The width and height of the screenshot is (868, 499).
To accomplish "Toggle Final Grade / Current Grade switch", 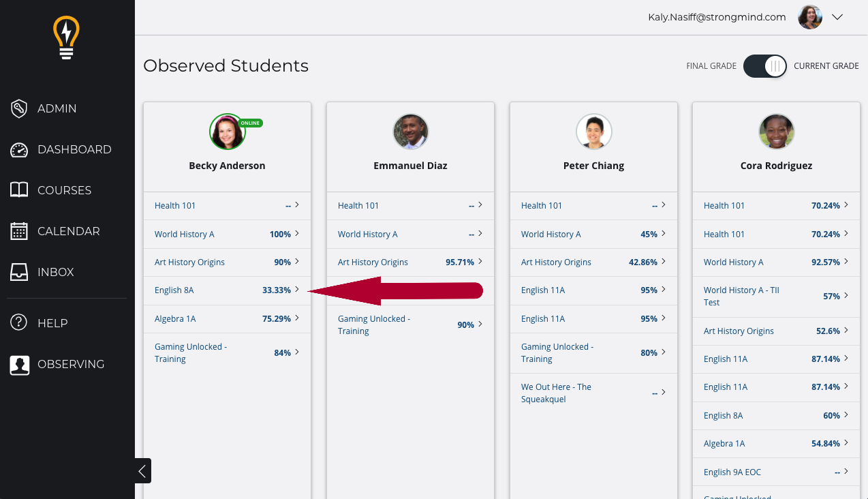I will pyautogui.click(x=765, y=66).
